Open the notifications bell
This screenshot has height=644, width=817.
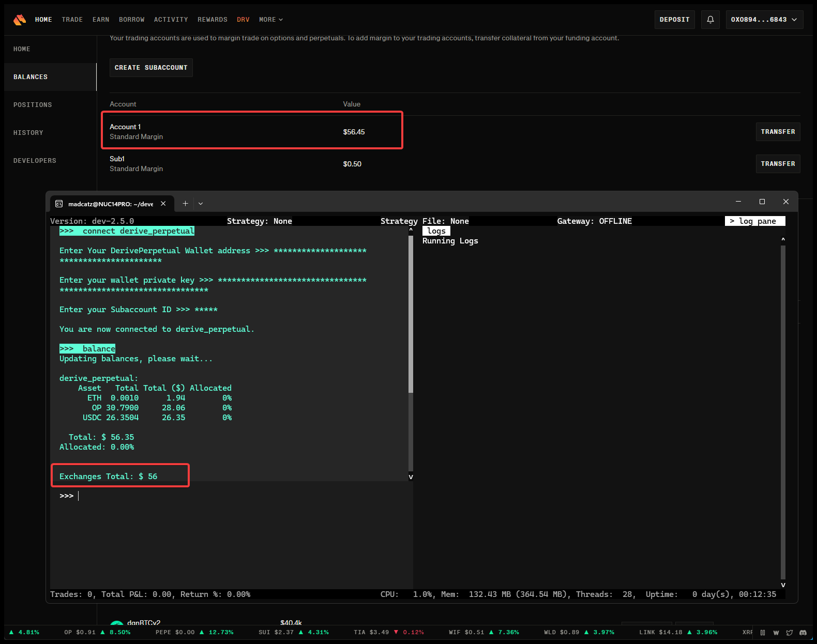click(710, 20)
